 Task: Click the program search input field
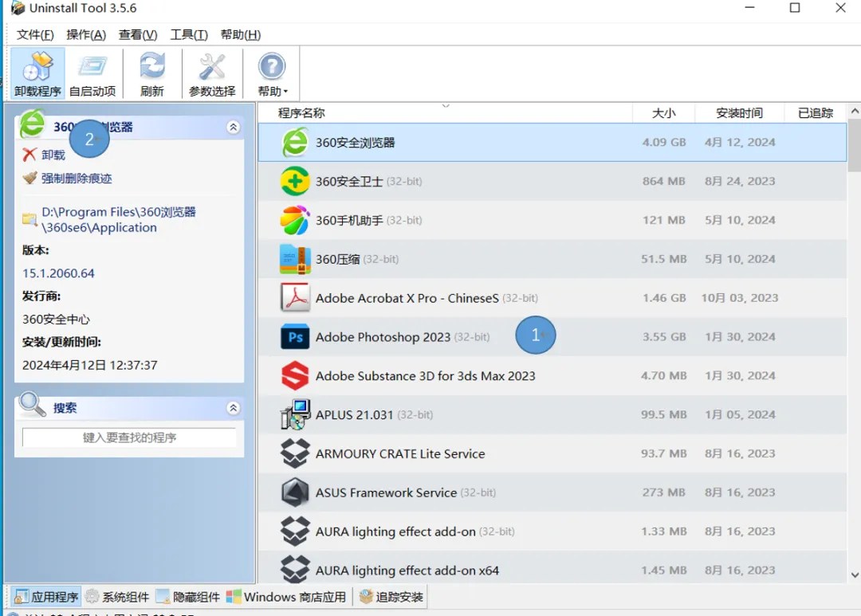pos(129,437)
